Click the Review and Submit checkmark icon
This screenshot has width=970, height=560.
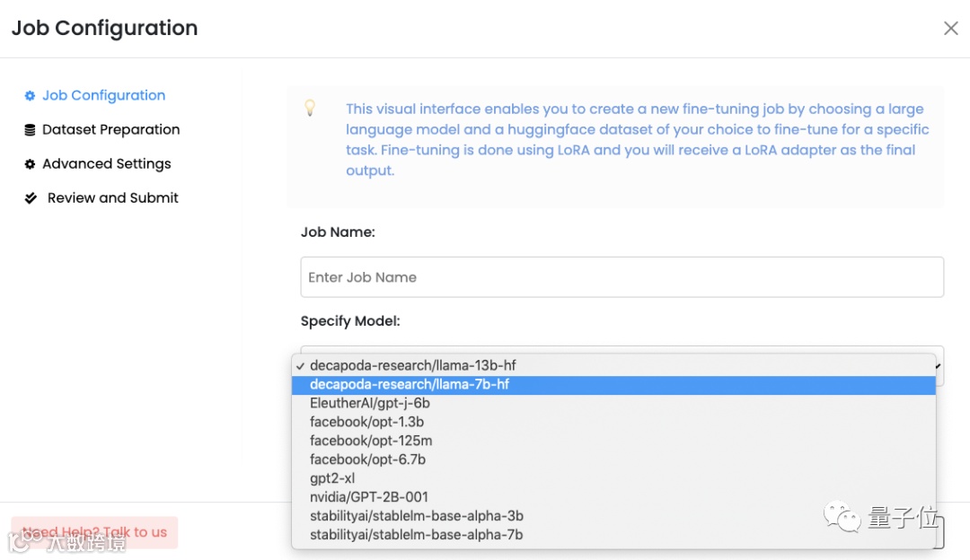tap(31, 198)
